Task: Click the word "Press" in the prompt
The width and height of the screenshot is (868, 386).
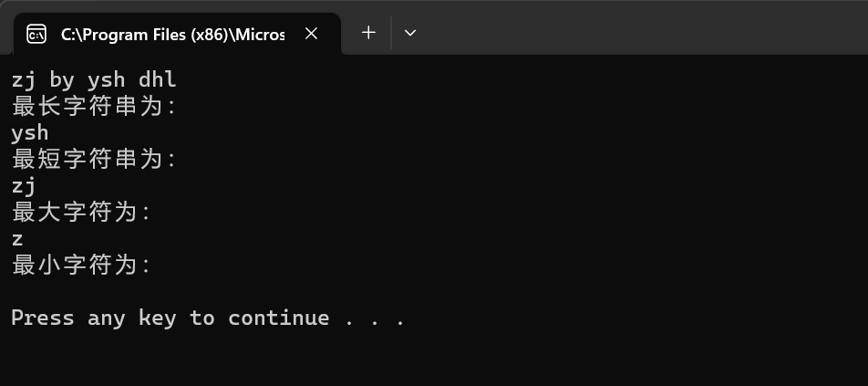Action: point(42,318)
